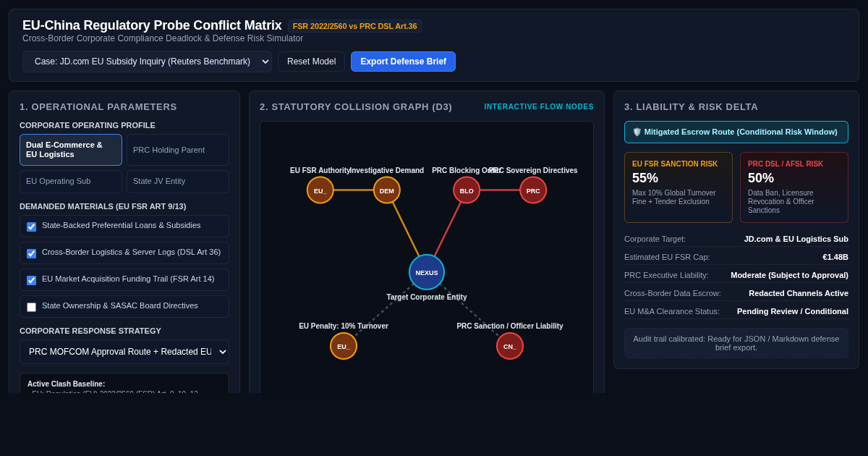Click the EU-China Regulatory Probe Conflict Matrix title
Viewport: 868px width, 456px height.
(x=152, y=25)
